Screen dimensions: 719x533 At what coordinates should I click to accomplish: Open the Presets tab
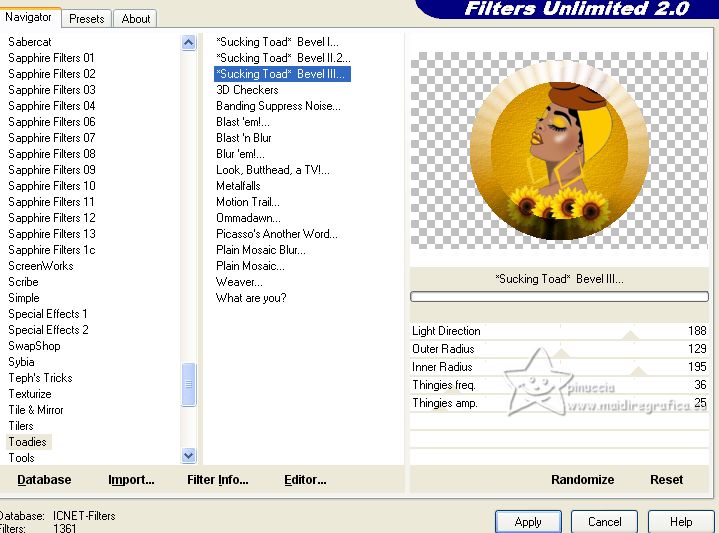point(87,19)
